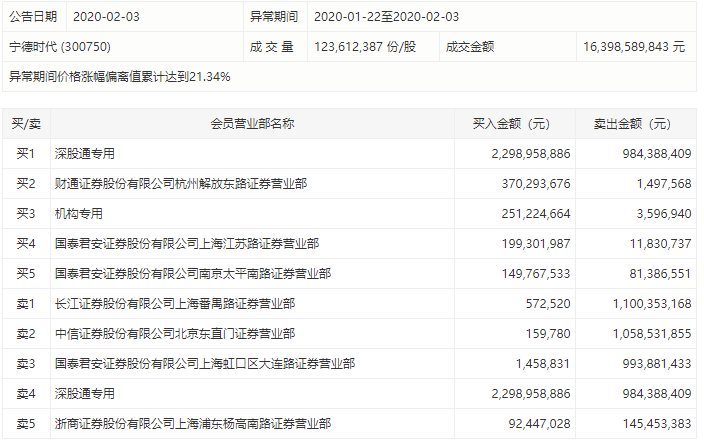
Task: Open 财通证券杭州解放东路证券营业部 entry
Action: [181, 184]
